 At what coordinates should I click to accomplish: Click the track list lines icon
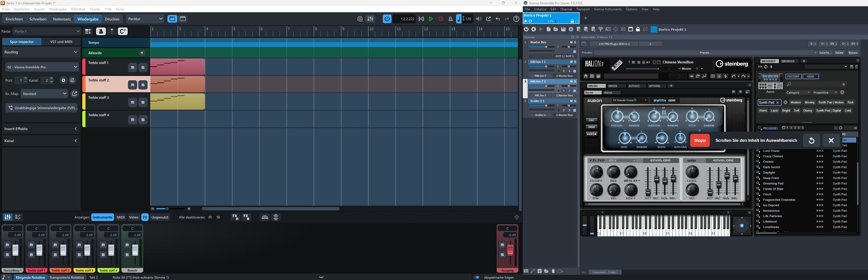pyautogui.click(x=88, y=31)
